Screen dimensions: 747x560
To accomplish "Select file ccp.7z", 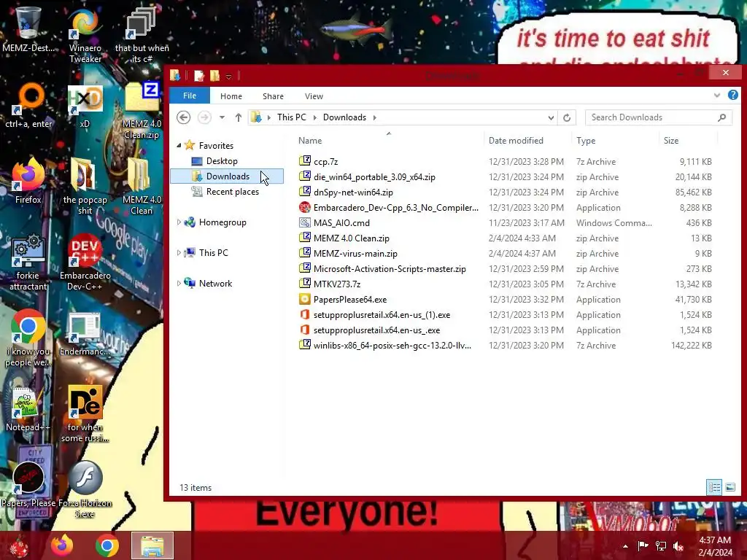I will pyautogui.click(x=325, y=161).
